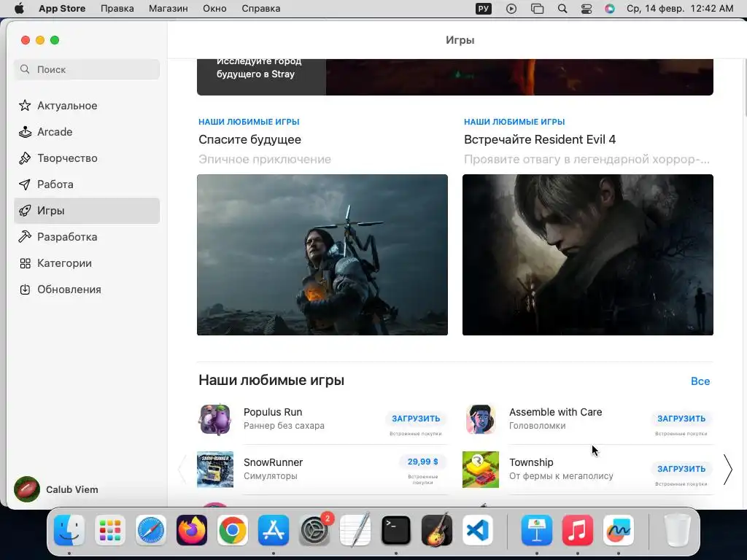Image resolution: width=747 pixels, height=560 pixels.
Task: Click the Категории grid icon
Action: tap(25, 263)
